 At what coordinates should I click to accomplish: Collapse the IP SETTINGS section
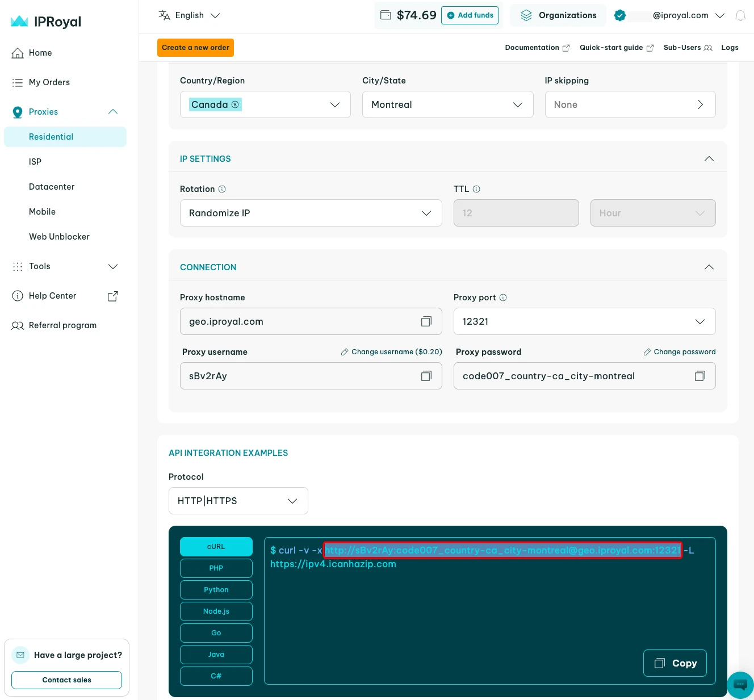(x=709, y=159)
